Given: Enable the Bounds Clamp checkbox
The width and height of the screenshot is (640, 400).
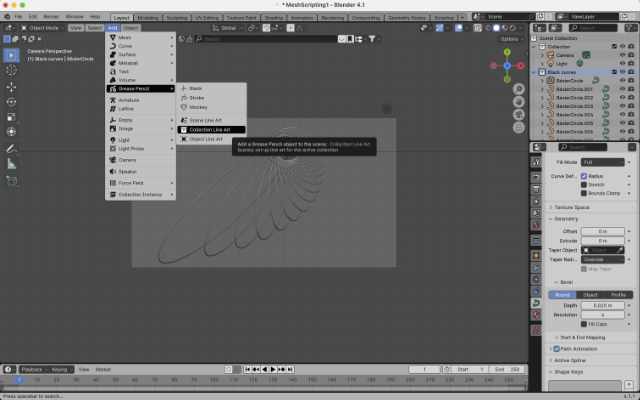Looking at the screenshot, I should coord(584,193).
